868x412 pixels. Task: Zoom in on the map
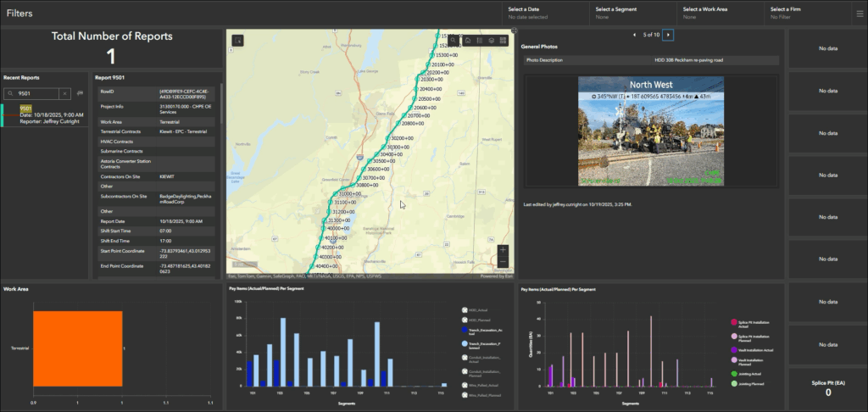(x=502, y=250)
